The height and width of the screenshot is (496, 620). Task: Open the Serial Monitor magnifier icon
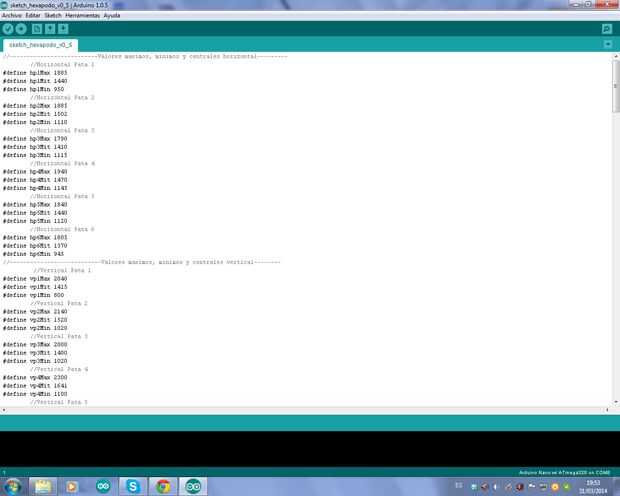pos(607,29)
